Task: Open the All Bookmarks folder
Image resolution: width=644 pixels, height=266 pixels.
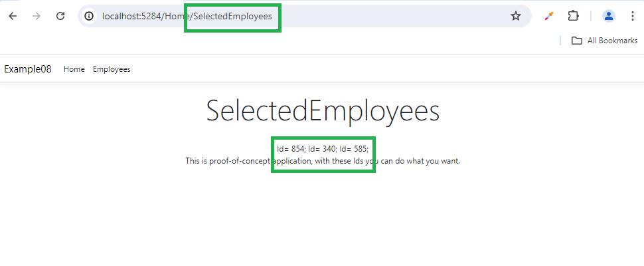Action: pos(605,41)
